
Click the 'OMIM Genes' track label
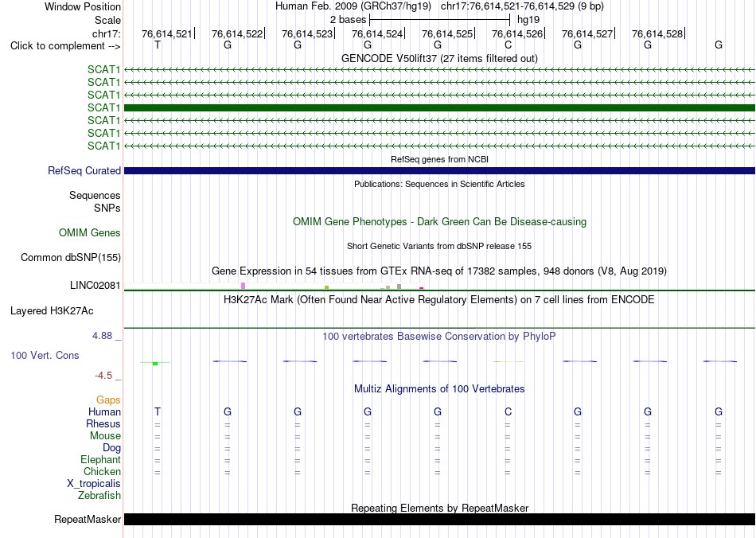(89, 233)
